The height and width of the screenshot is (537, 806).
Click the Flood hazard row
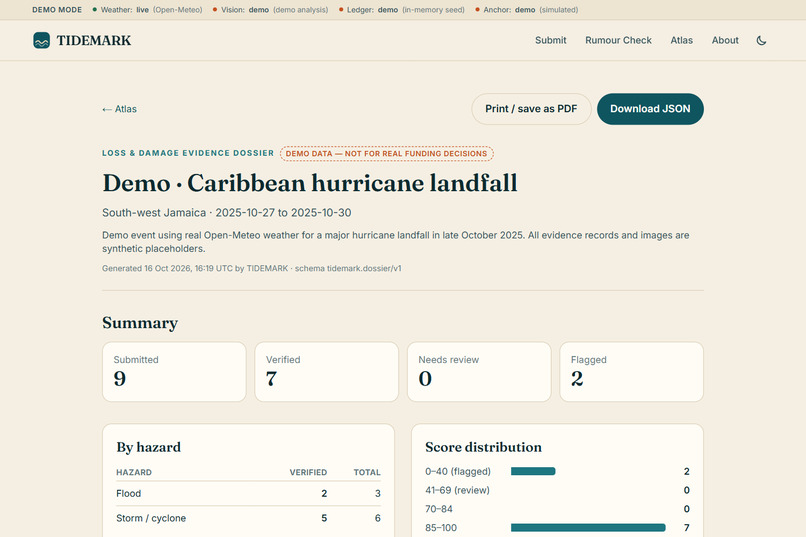(248, 493)
